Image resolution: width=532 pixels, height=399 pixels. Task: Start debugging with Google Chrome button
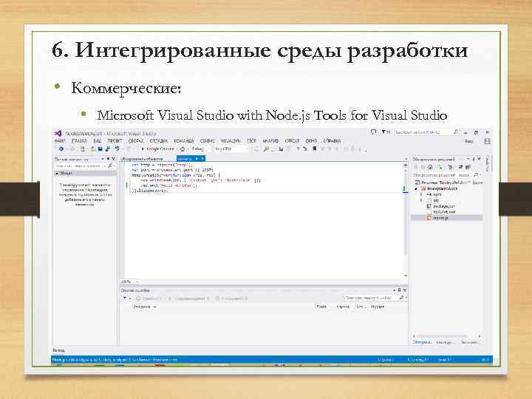coord(158,149)
